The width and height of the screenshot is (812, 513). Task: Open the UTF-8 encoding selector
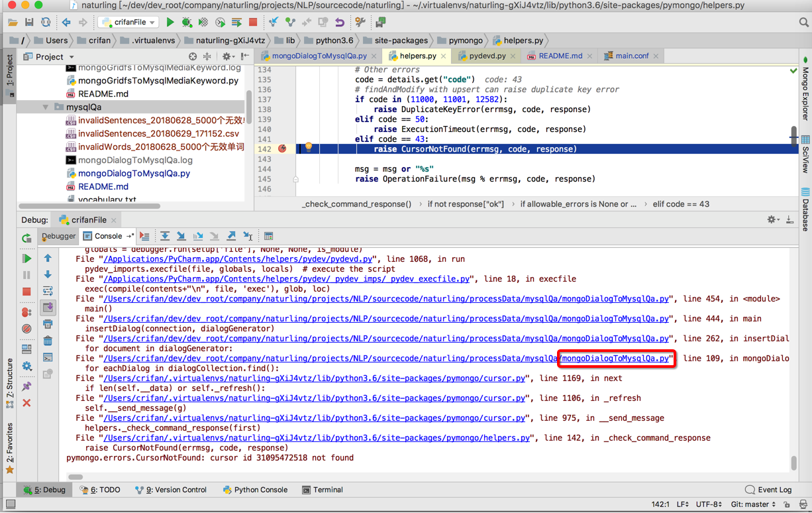[709, 504]
